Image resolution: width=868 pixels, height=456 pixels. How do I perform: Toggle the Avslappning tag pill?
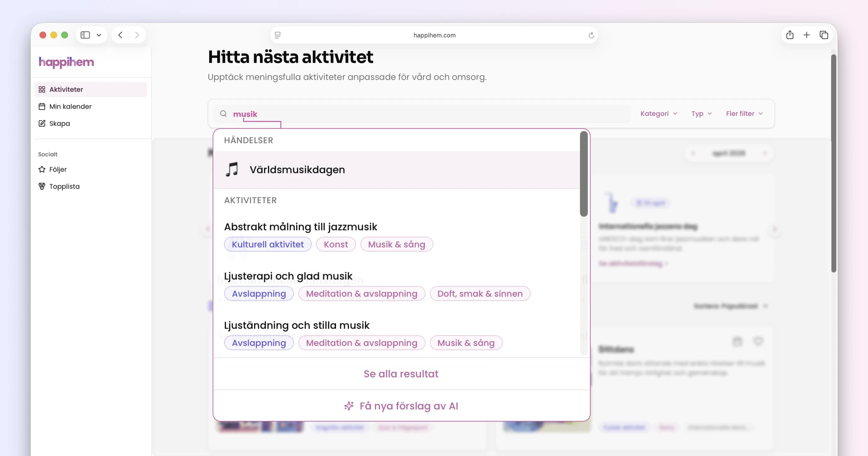[259, 293]
